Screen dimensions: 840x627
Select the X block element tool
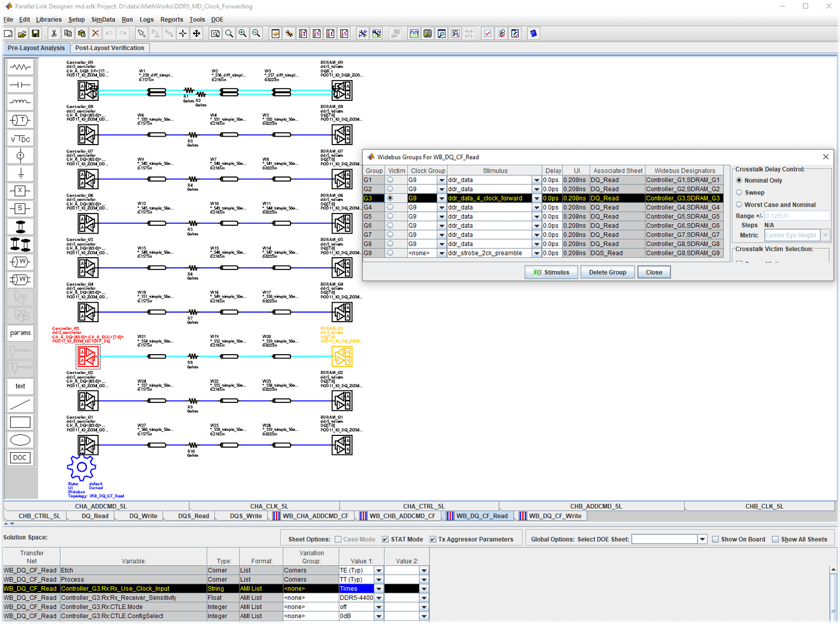[20, 191]
